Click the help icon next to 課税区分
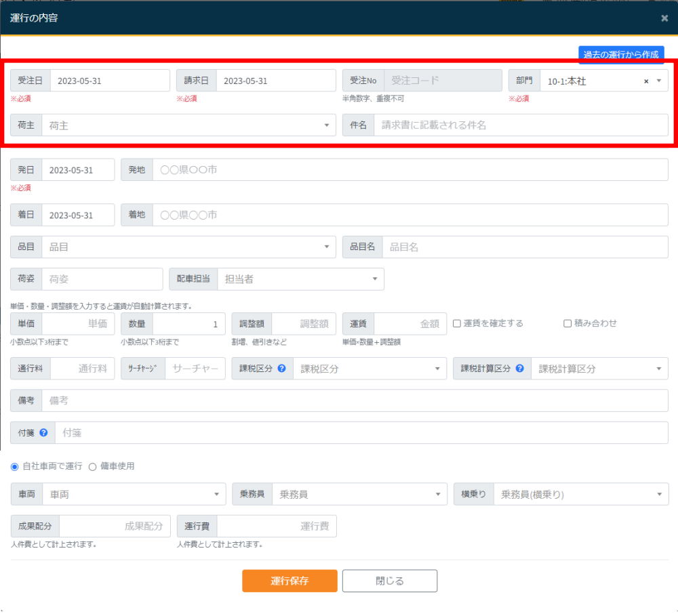 (x=281, y=369)
